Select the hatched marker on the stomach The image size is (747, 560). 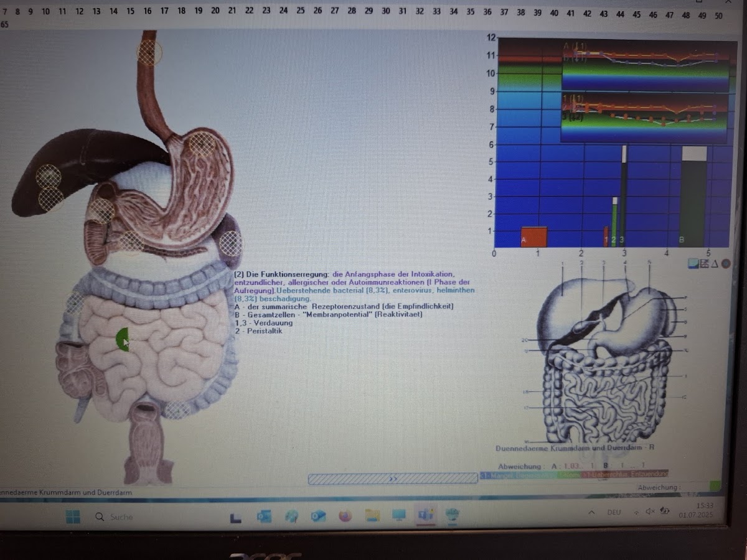202,144
